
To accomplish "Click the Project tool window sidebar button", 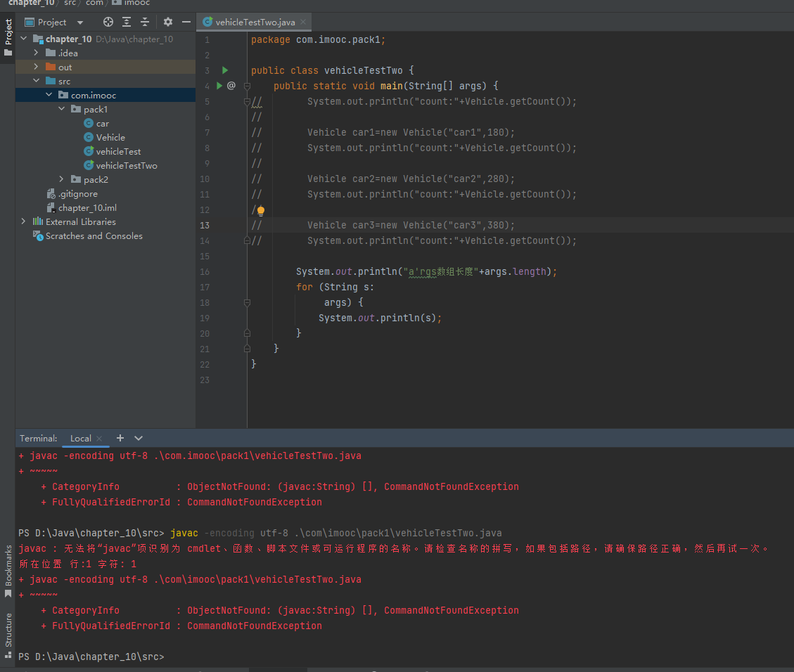I will click(x=8, y=38).
